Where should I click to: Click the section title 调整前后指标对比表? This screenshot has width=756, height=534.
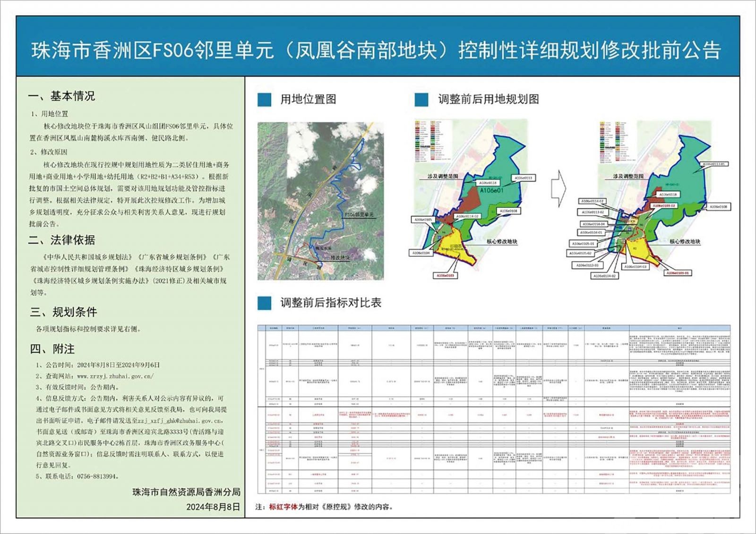click(331, 303)
